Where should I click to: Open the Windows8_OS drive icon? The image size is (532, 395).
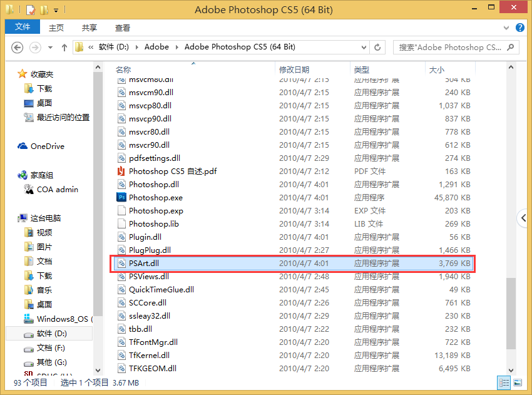pyautogui.click(x=29, y=319)
